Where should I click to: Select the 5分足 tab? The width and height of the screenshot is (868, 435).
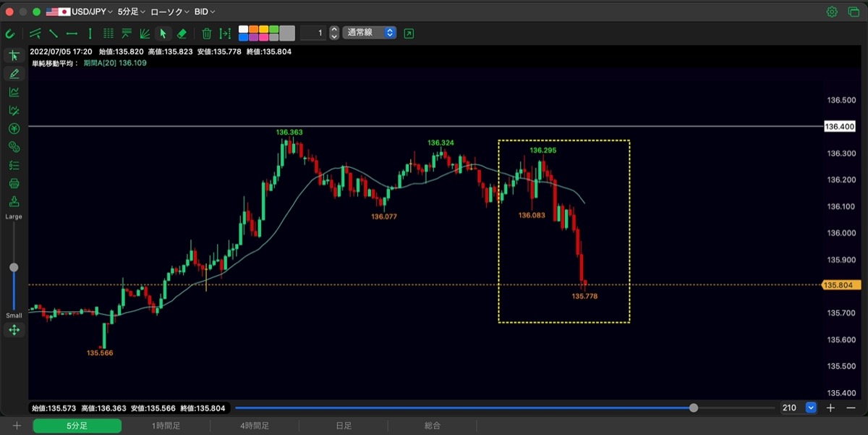coord(77,426)
